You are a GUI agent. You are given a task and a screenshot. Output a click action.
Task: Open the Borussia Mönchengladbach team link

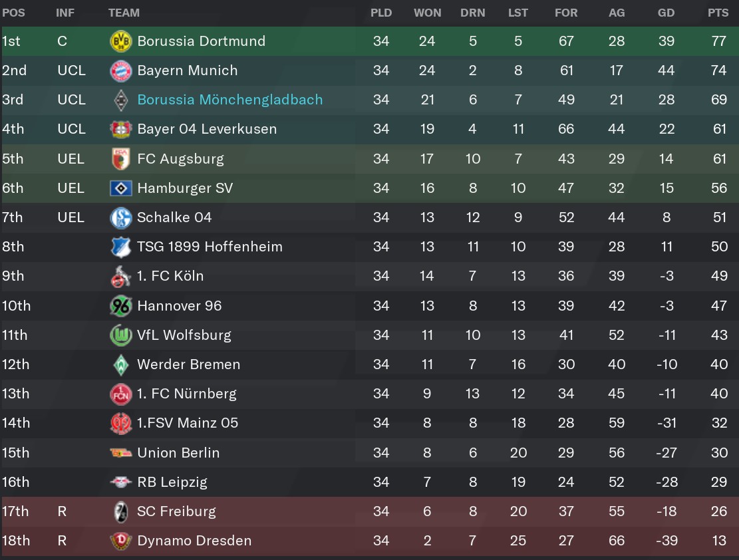230,100
